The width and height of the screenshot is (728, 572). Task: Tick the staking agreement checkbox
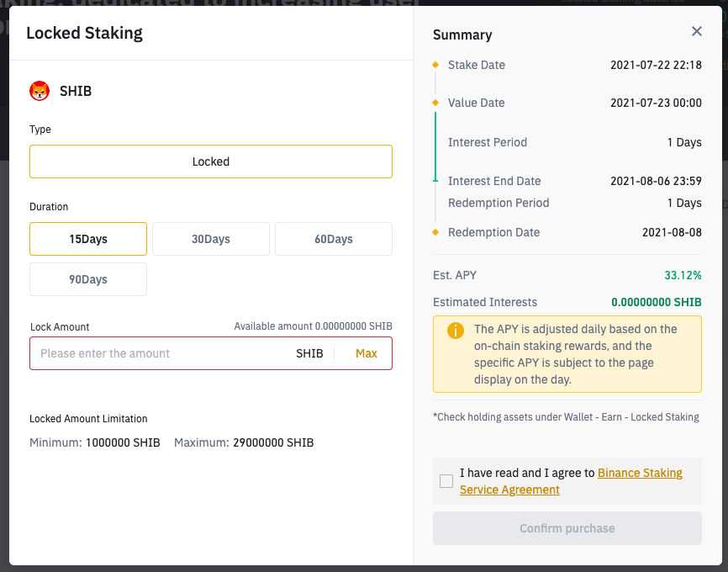click(446, 481)
